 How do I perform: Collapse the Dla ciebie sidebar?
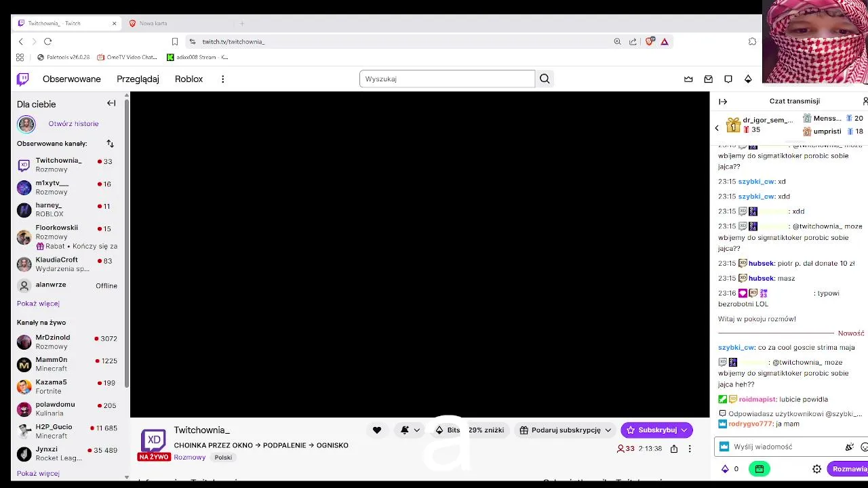tap(111, 104)
